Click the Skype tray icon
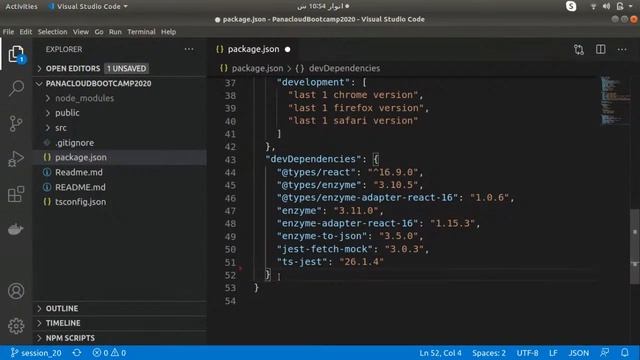This screenshot has height=360, width=640. 571,6
